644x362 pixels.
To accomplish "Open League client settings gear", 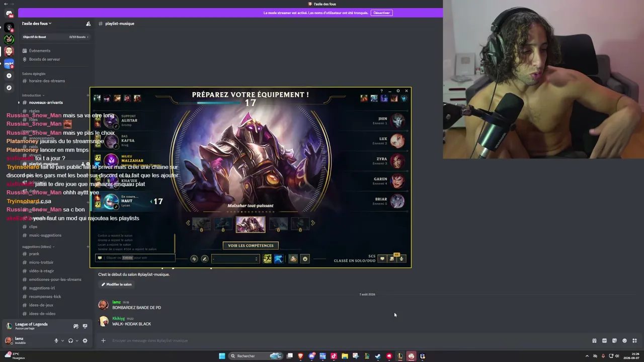I will [x=398, y=91].
